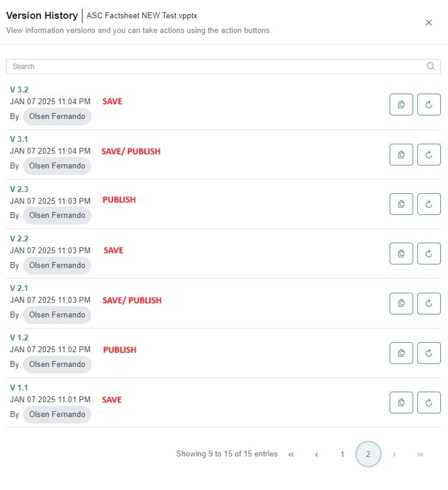Image resolution: width=448 pixels, height=490 pixels.
Task: Copy version V 3.2 using copy icon
Action: click(401, 104)
